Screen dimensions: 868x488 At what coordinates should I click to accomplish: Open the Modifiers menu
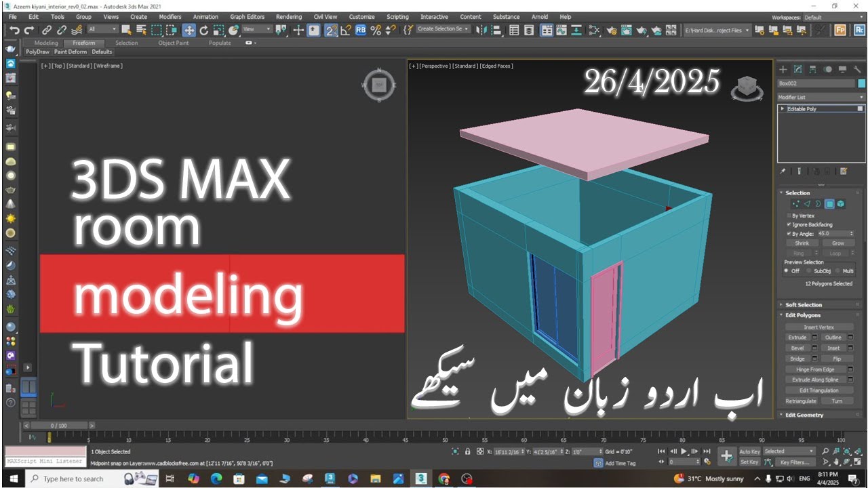[x=170, y=17]
